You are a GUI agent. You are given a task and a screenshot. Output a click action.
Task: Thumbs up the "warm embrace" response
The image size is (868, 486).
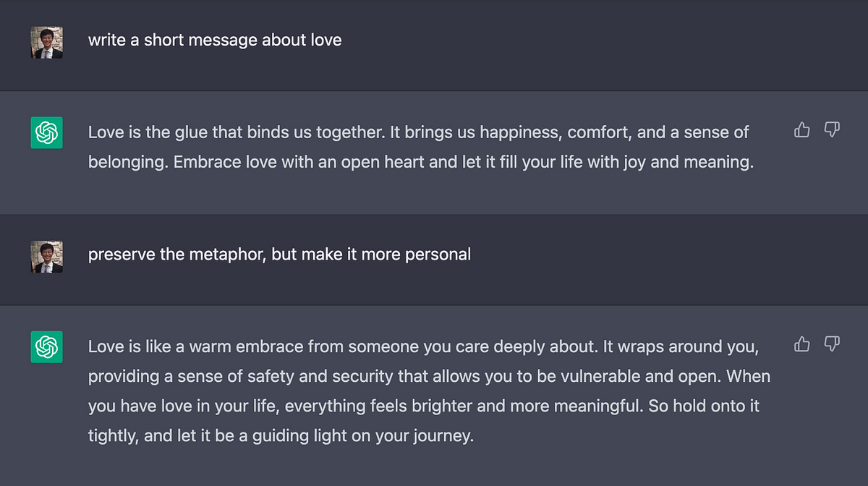pos(802,344)
